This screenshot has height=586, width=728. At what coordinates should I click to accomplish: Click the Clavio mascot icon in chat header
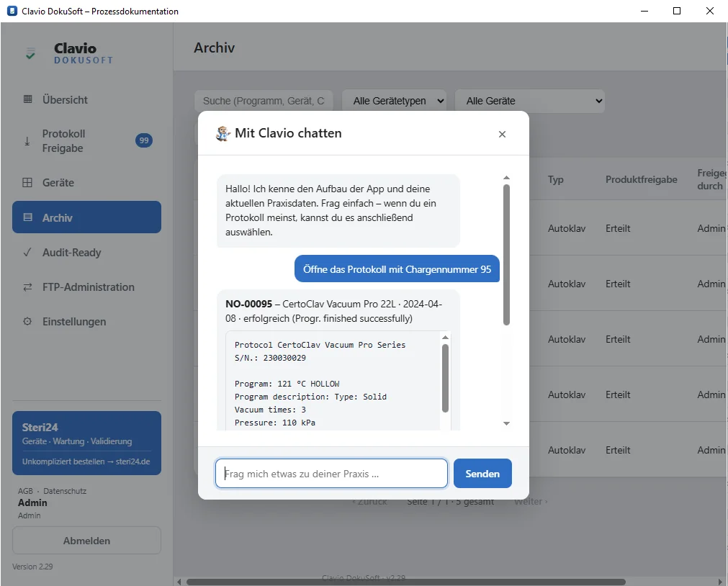point(223,133)
